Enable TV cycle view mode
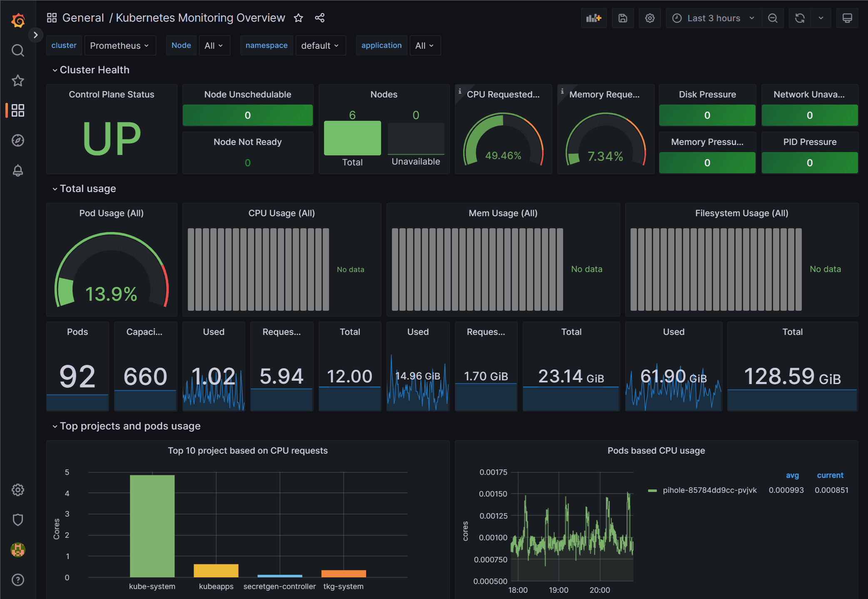The image size is (868, 599). click(848, 18)
